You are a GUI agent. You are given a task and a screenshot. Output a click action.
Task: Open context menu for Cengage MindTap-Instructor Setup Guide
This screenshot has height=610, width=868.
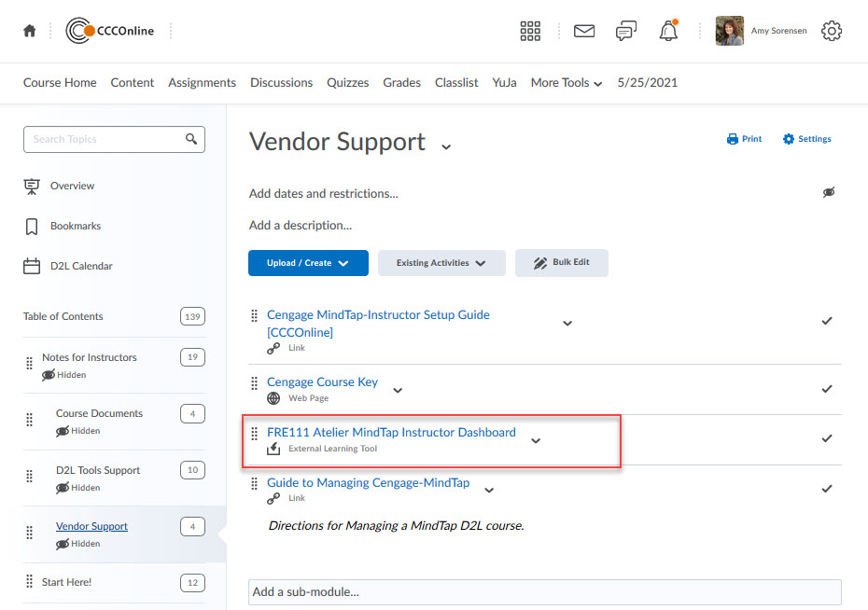[567, 323]
